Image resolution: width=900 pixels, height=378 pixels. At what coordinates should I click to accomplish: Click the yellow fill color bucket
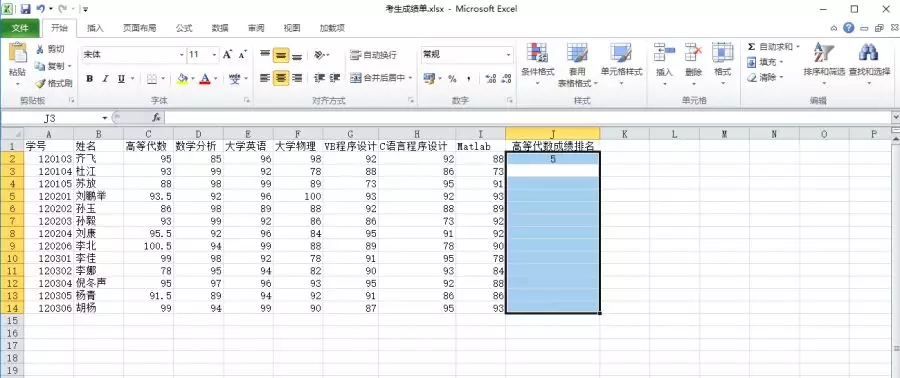182,79
